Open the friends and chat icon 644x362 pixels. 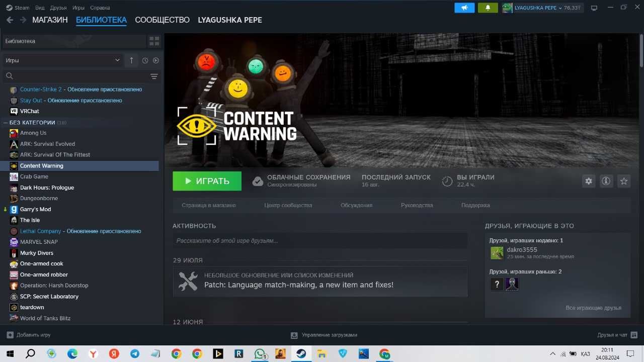tap(634, 335)
